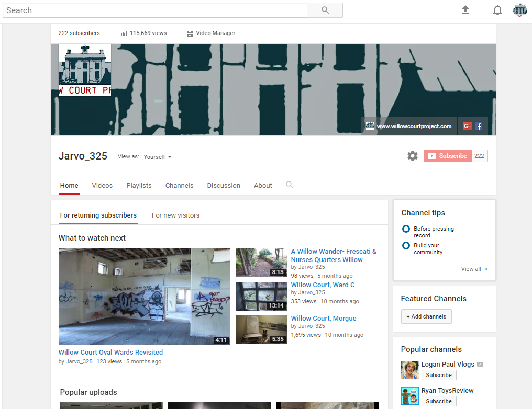Click inside the Search input field
This screenshot has height=409, width=532.
click(x=156, y=10)
